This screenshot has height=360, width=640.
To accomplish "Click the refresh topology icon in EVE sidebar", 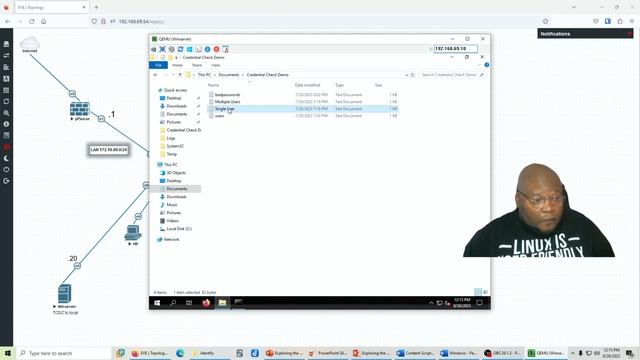I will pyautogui.click(x=6, y=101).
